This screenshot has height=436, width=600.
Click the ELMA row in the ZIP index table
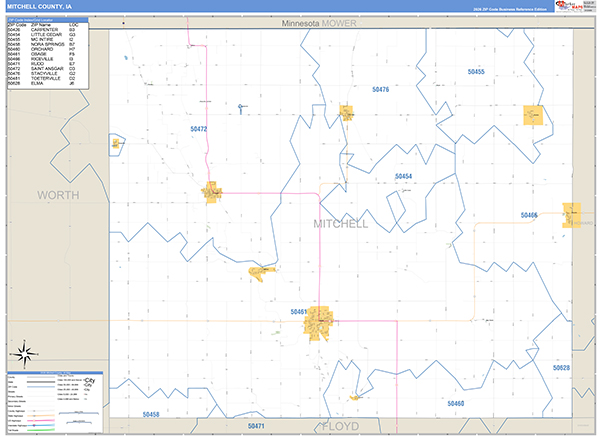pyautogui.click(x=46, y=83)
